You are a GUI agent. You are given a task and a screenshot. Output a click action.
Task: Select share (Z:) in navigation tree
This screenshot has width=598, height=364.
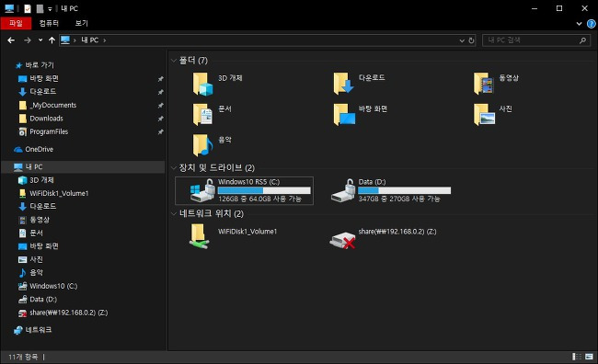[69, 313]
